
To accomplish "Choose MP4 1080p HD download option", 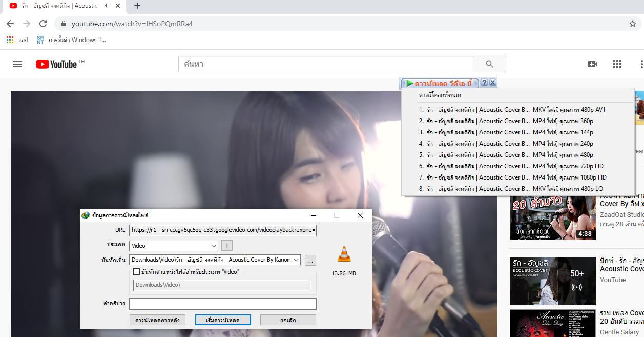I will 512,177.
